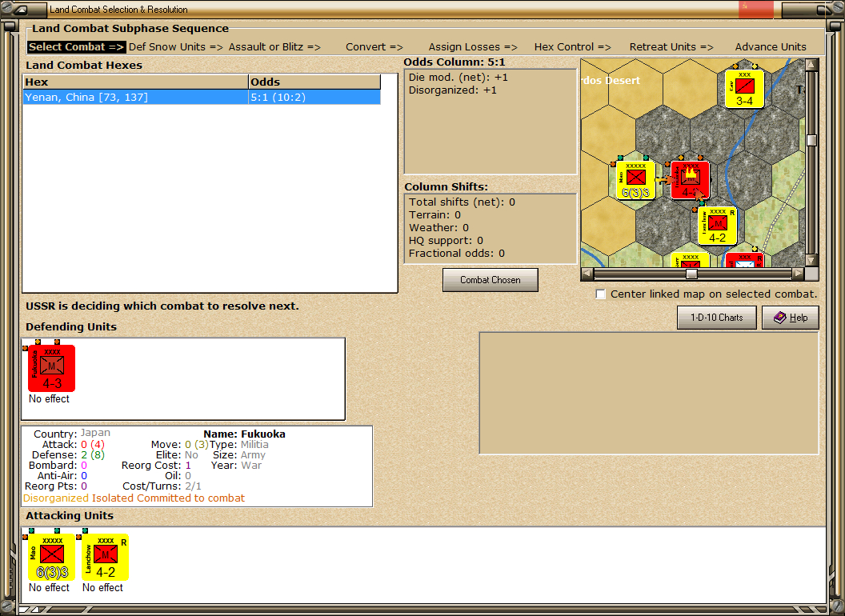Screen dimensions: 845x616
Task: Click the Disorganized Isolated Committed to combat status
Action: [134, 498]
